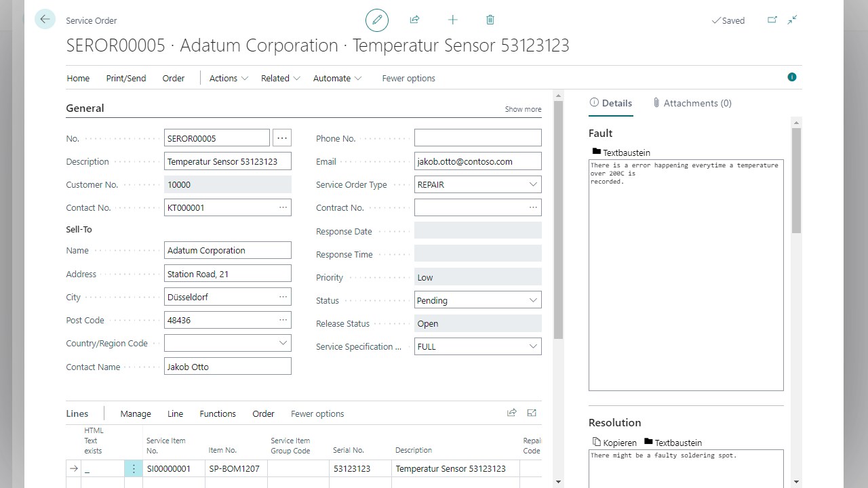The height and width of the screenshot is (488, 868).
Task: Delete the service order via trash icon
Action: pos(490,20)
